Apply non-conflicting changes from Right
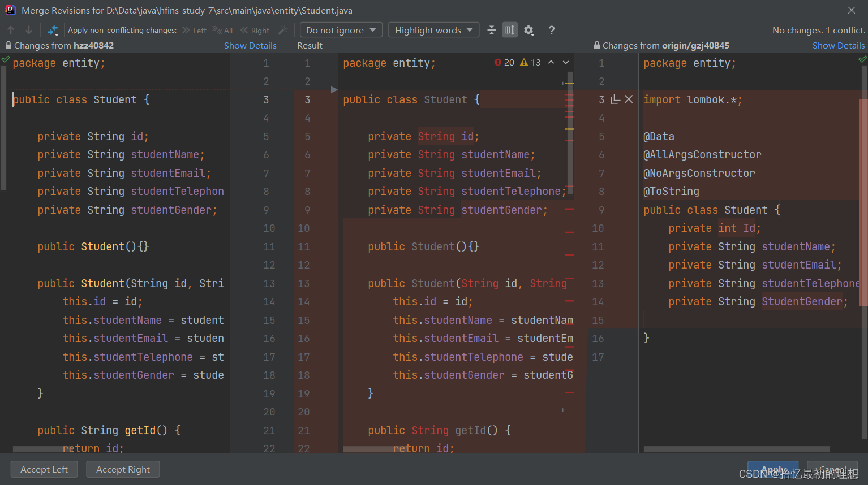Screen dimensions: 868x485 (x=255, y=31)
